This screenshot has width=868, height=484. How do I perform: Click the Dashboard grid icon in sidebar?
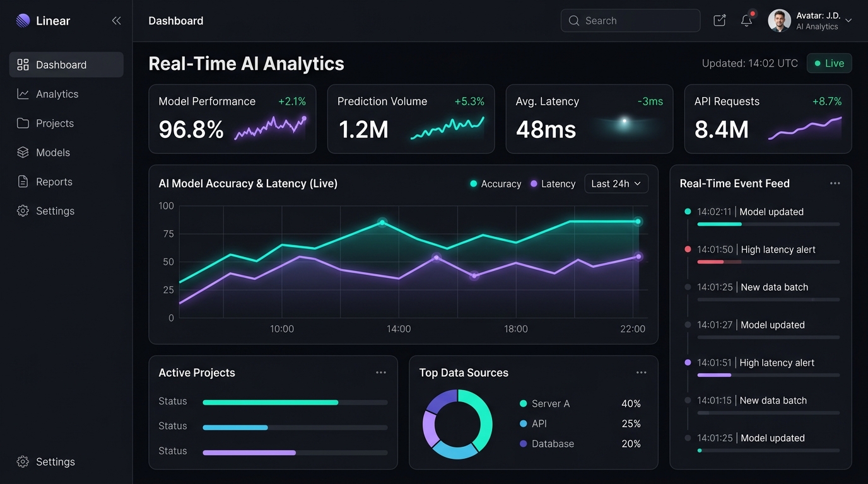click(x=23, y=65)
